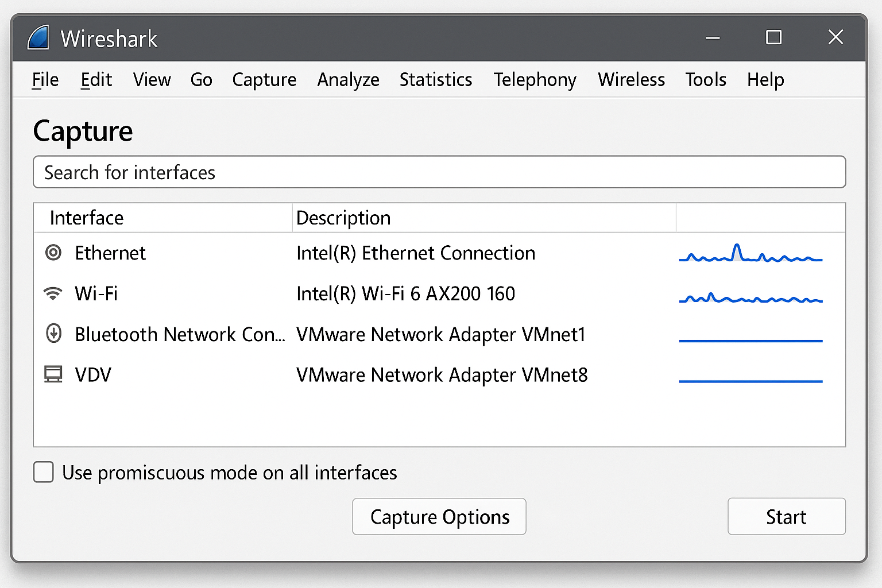Open the View menu
Image resolution: width=882 pixels, height=588 pixels.
(x=152, y=80)
